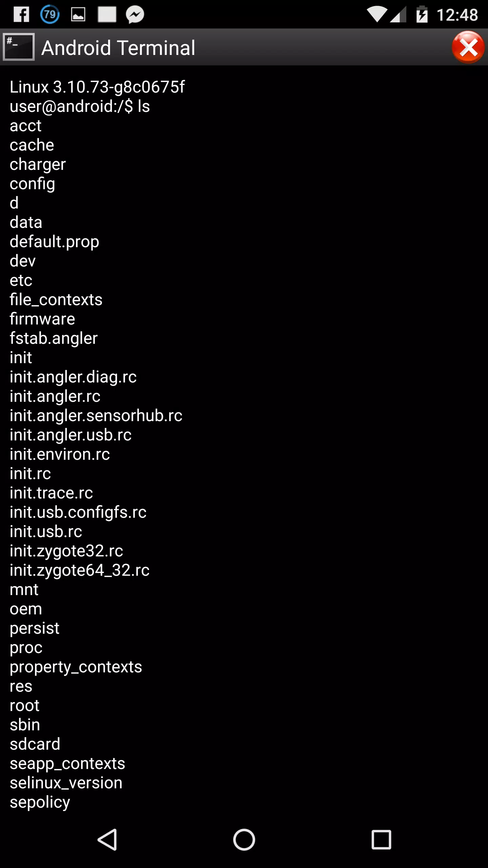The width and height of the screenshot is (488, 868).
Task: Tap the Linux kernel version line
Action: tap(97, 87)
